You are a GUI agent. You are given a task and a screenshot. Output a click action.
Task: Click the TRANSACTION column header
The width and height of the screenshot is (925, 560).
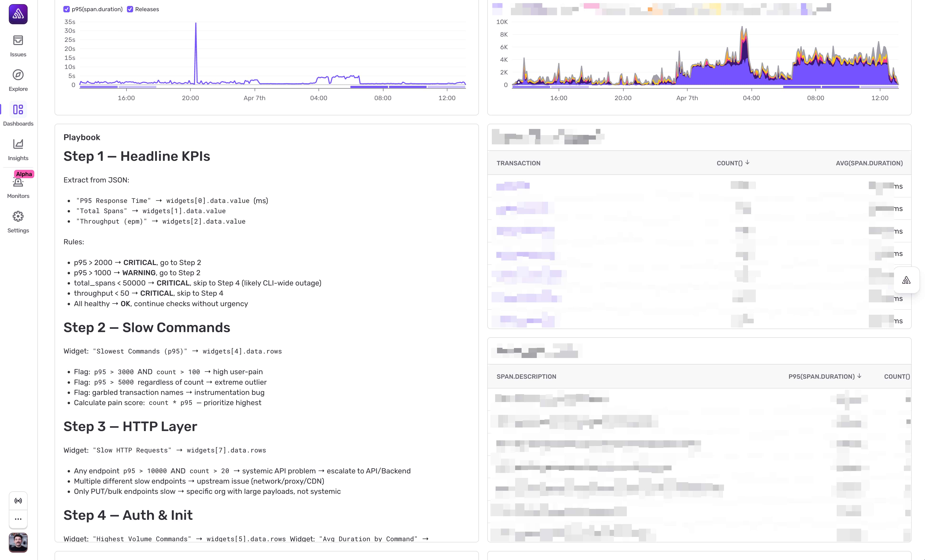(518, 163)
